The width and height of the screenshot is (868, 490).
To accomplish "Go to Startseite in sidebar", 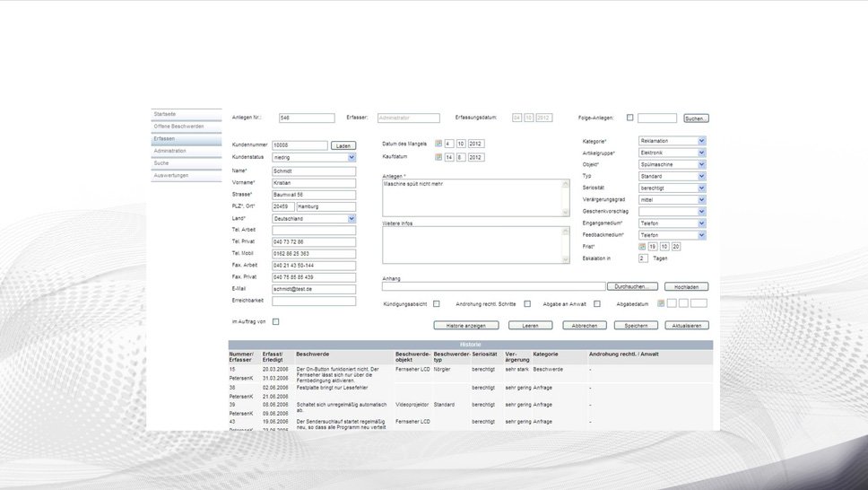I will point(186,114).
